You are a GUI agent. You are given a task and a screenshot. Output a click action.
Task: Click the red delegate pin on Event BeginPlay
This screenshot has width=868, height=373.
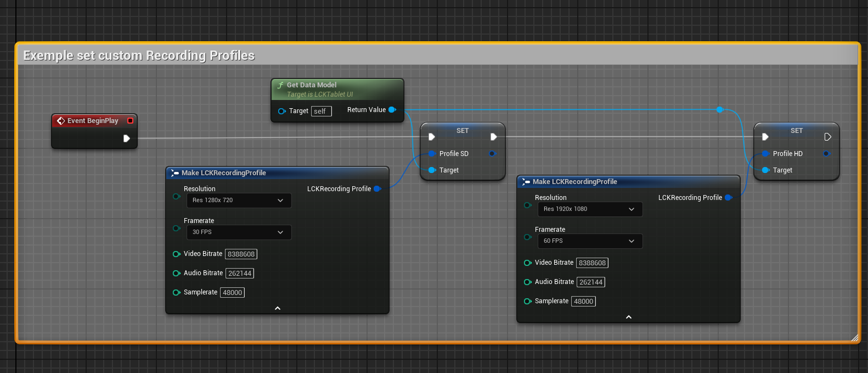click(x=130, y=121)
